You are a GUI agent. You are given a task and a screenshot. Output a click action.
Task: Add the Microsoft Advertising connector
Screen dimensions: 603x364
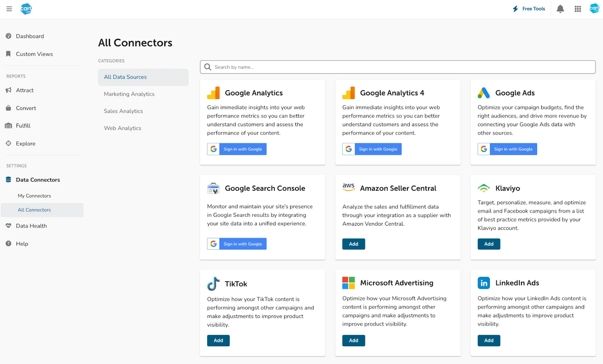(x=354, y=340)
